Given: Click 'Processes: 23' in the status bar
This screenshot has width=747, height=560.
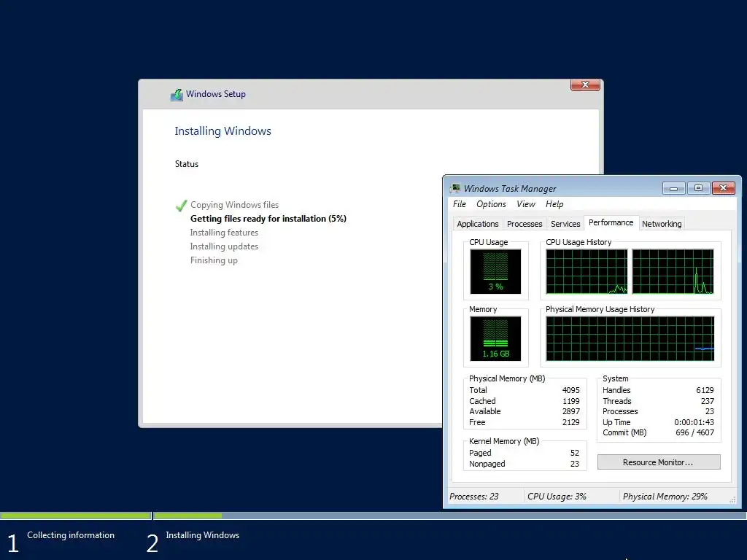Looking at the screenshot, I should coord(474,496).
